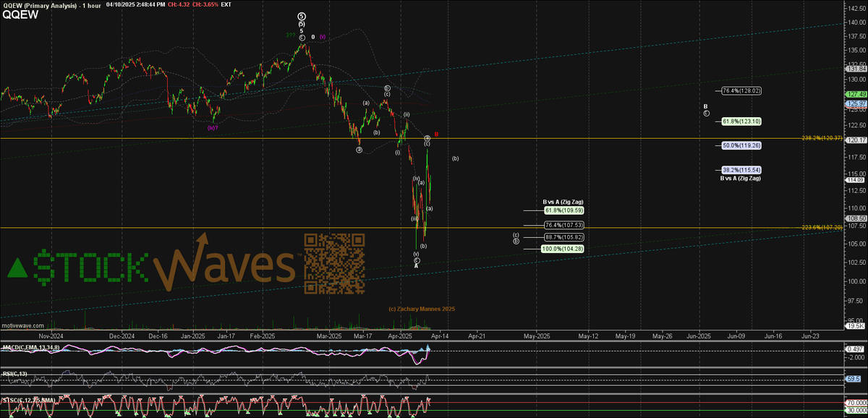Select the 61.8%(109.59) Fibonacci label
The width and height of the screenshot is (868, 418).
tap(563, 210)
